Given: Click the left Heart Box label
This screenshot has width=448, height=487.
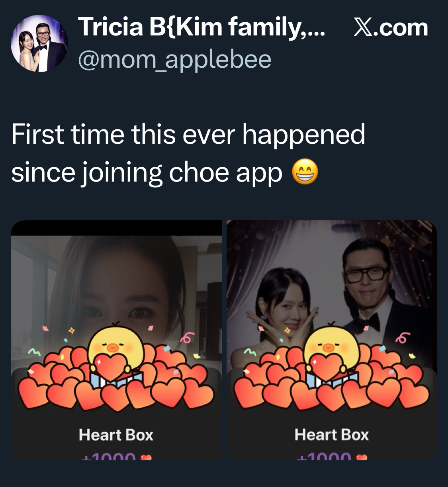Looking at the screenshot, I should (116, 435).
